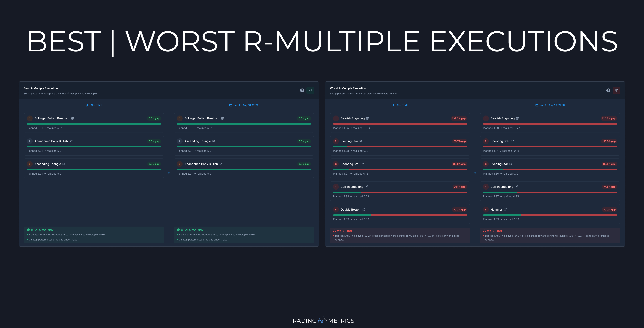Viewport: 644px width, 328px height.
Task: Open external link for Jan 1 - Aug 13 Ascending Triangle
Action: point(214,141)
